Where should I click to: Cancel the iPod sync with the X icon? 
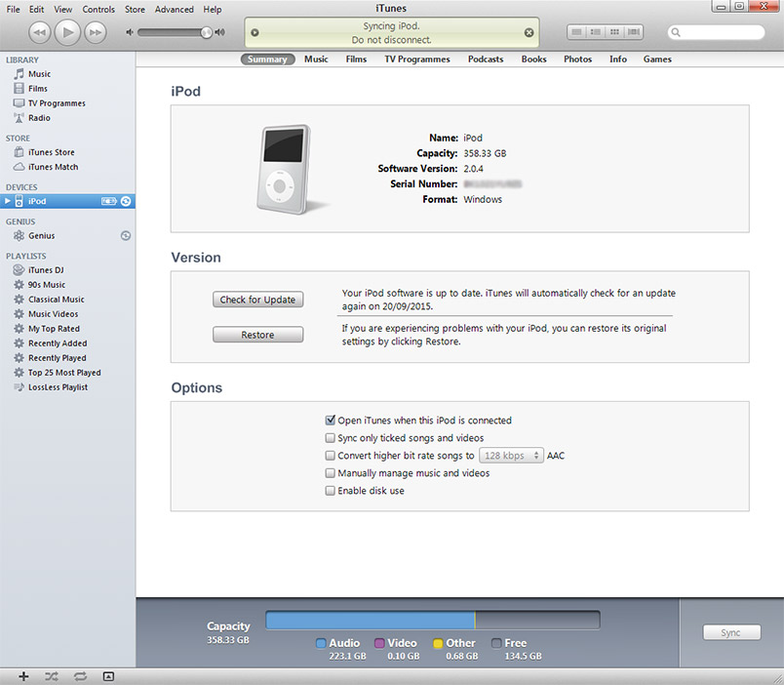[529, 32]
